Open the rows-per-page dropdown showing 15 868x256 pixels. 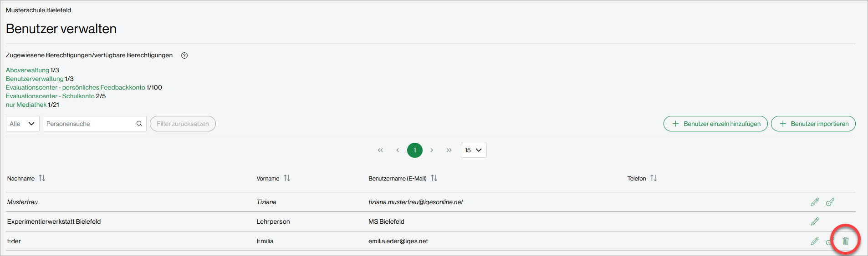(473, 150)
